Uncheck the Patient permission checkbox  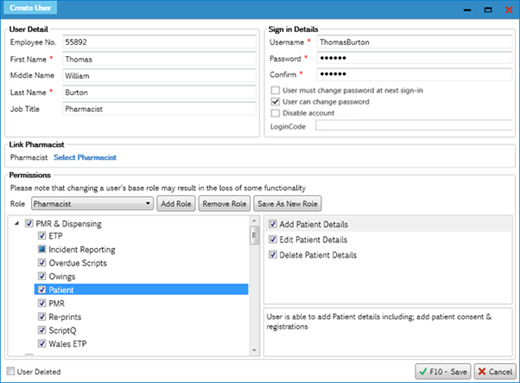point(42,290)
